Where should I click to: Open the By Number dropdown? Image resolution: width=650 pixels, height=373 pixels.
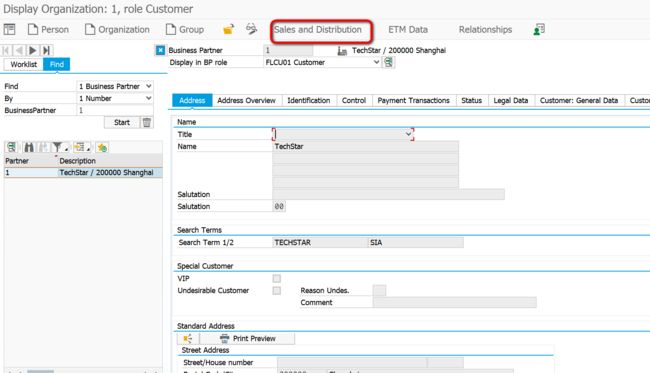(115, 98)
